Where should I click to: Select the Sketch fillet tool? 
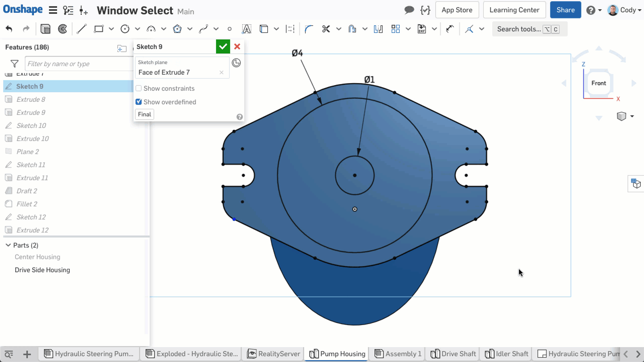308,29
